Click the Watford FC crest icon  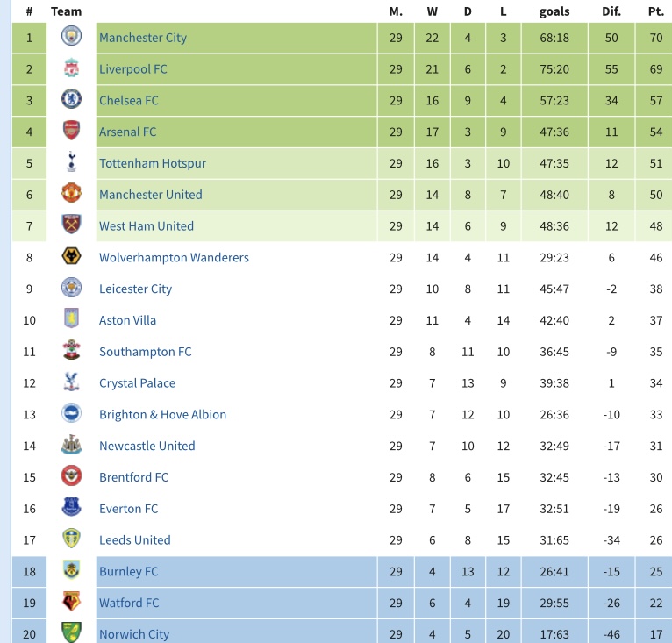[x=71, y=602]
